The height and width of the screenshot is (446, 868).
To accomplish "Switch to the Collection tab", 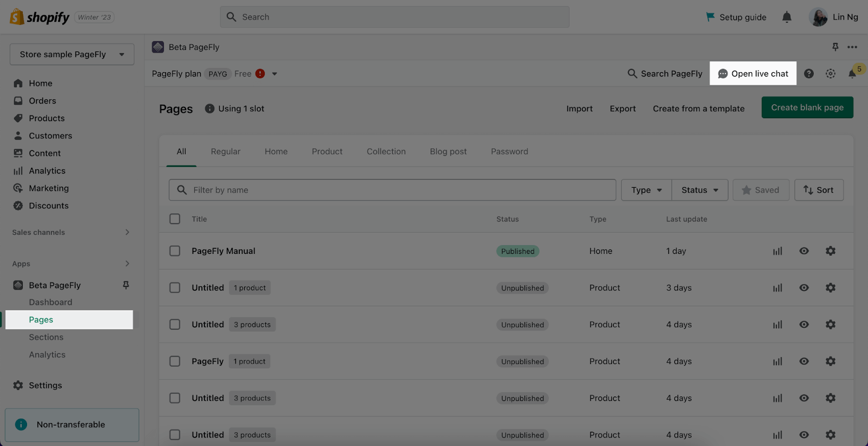I will click(x=386, y=152).
